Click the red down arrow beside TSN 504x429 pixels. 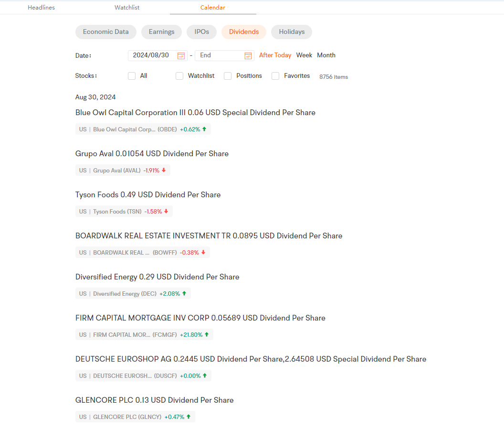(166, 212)
